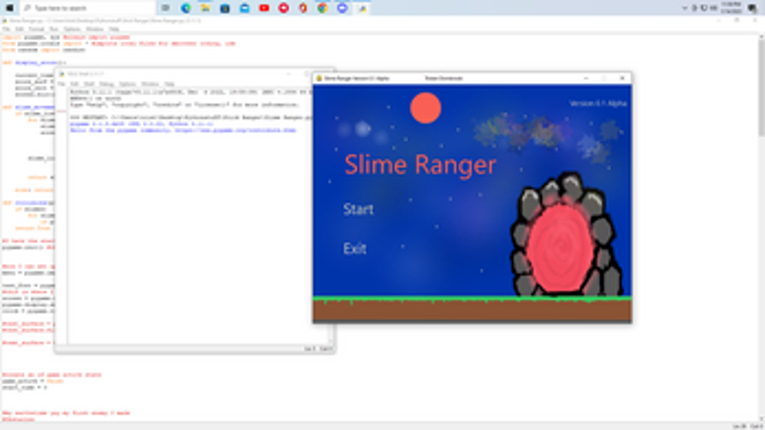Click the red moon in the game window
The height and width of the screenshot is (430, 765).
[x=425, y=107]
